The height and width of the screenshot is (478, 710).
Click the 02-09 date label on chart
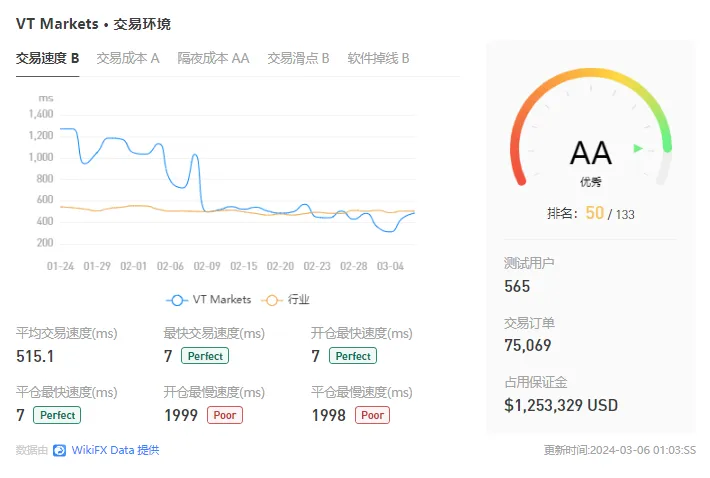[207, 266]
